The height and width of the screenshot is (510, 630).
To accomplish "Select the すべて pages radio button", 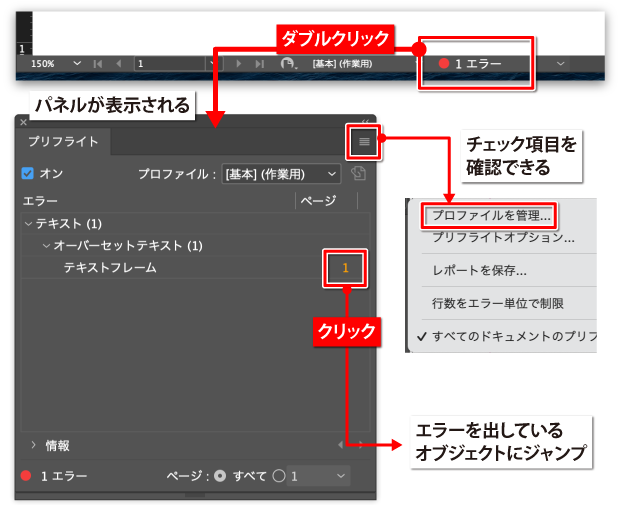I will (220, 476).
